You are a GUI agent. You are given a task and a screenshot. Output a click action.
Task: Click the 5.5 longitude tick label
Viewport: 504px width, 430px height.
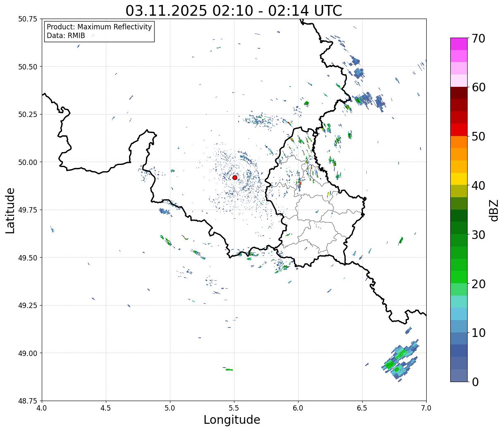[x=234, y=408]
